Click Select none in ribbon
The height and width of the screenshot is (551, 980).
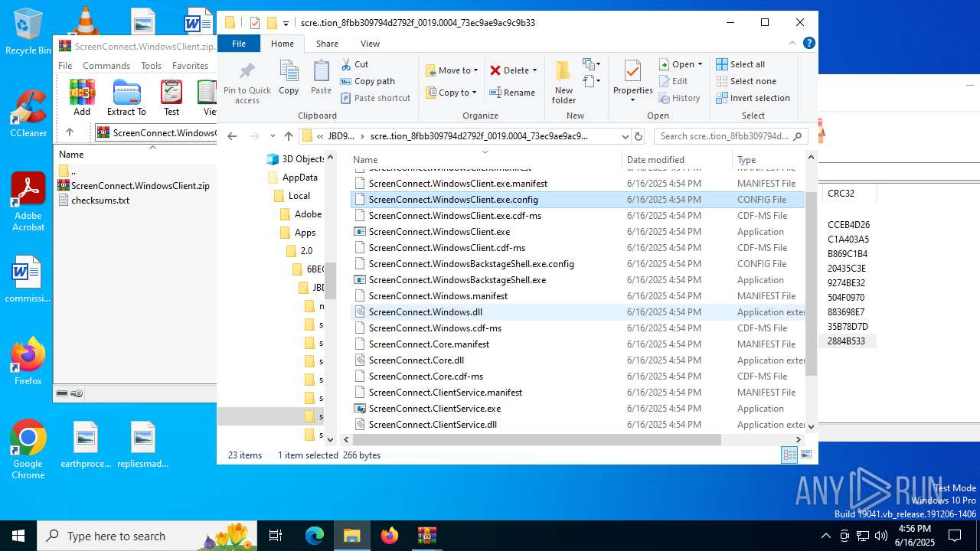click(x=746, y=81)
